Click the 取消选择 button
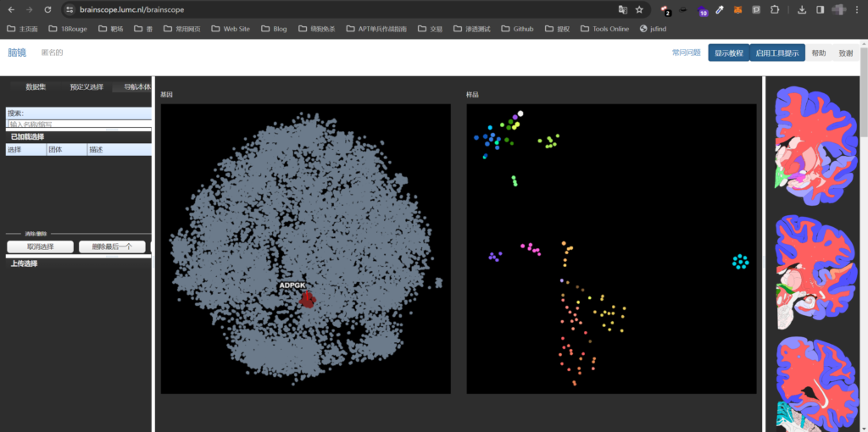The height and width of the screenshot is (432, 868). tap(41, 246)
